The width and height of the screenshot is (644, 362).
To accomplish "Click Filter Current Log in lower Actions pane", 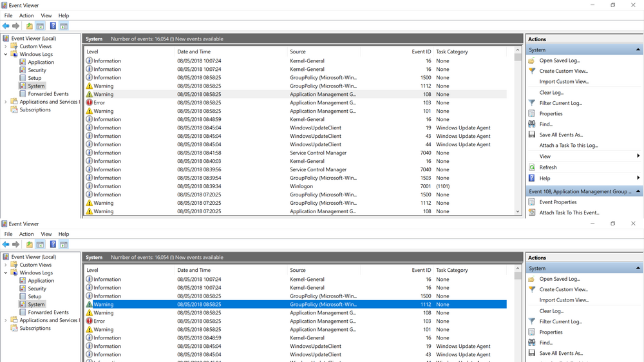I will click(x=561, y=321).
